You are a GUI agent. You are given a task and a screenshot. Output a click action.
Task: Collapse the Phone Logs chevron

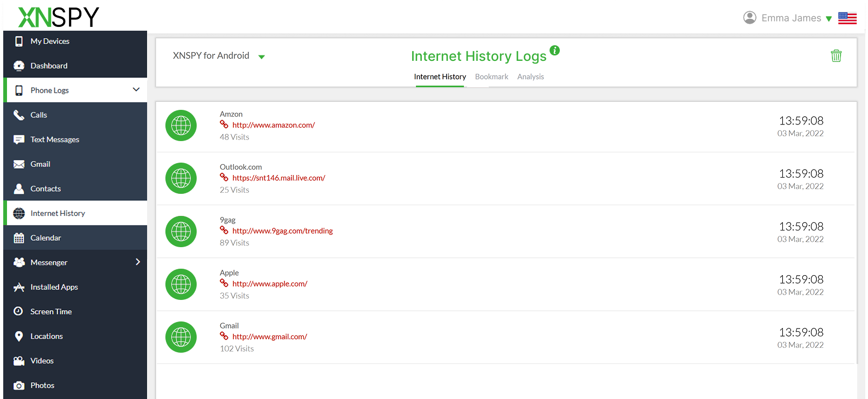(136, 89)
